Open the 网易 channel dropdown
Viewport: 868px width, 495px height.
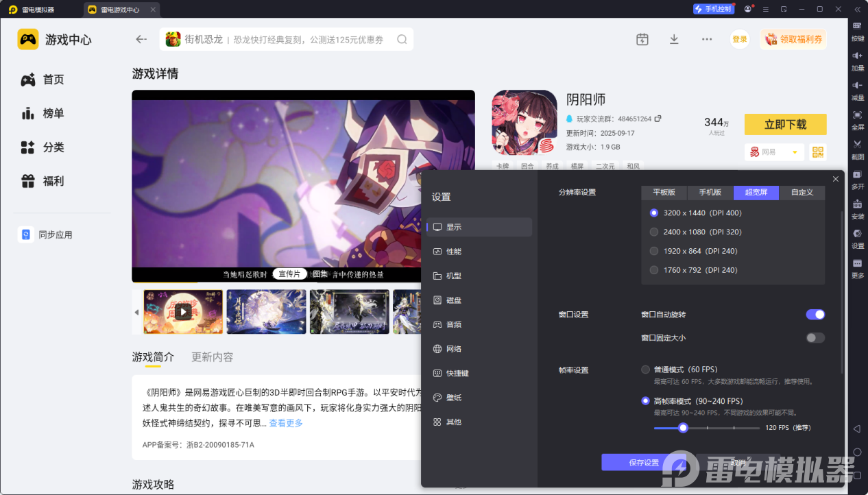[x=774, y=152]
